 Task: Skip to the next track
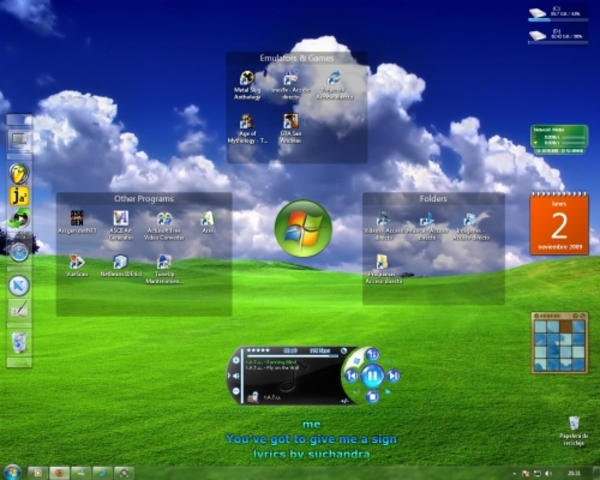coord(393,376)
